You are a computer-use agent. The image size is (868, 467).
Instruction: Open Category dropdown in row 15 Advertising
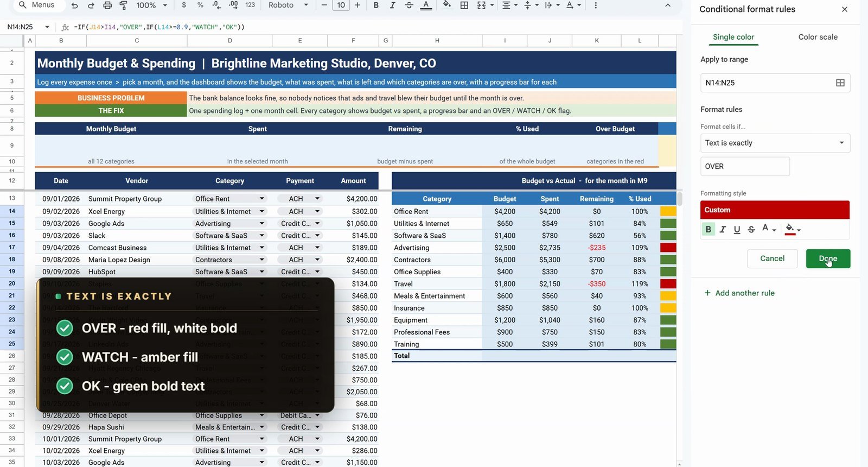click(262, 223)
